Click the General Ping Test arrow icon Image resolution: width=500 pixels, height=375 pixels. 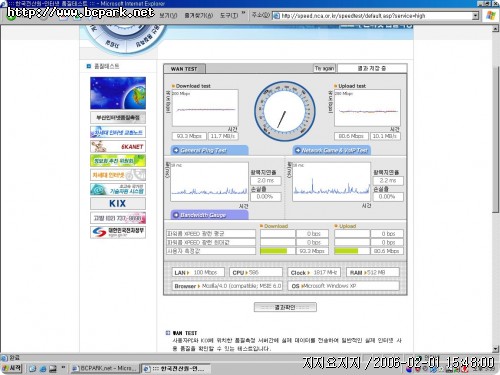tap(176, 150)
